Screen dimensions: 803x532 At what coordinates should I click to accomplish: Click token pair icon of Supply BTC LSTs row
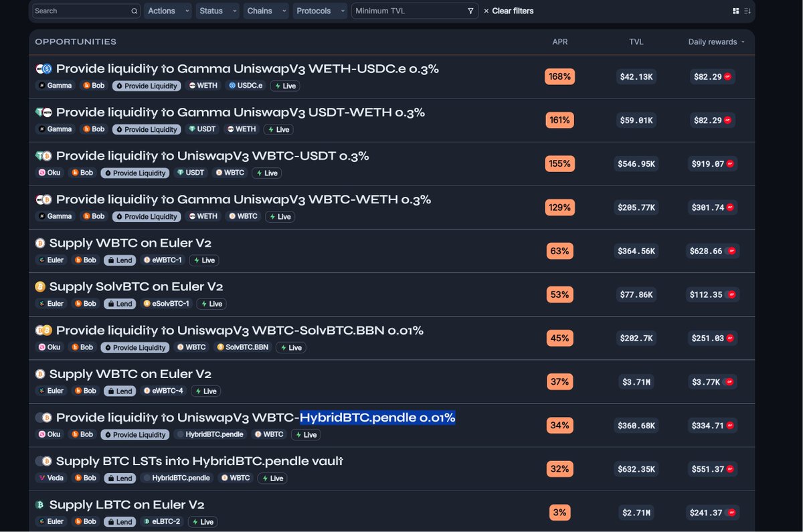(43, 461)
